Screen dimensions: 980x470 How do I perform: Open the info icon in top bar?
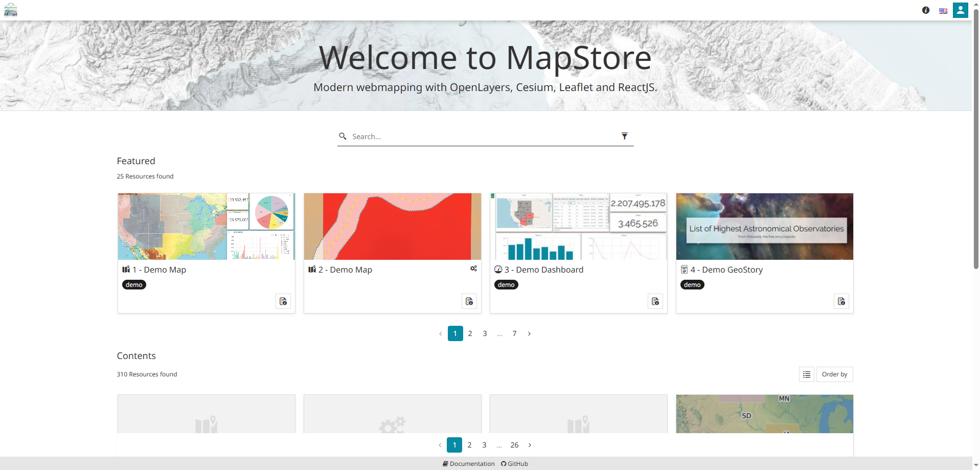[925, 10]
